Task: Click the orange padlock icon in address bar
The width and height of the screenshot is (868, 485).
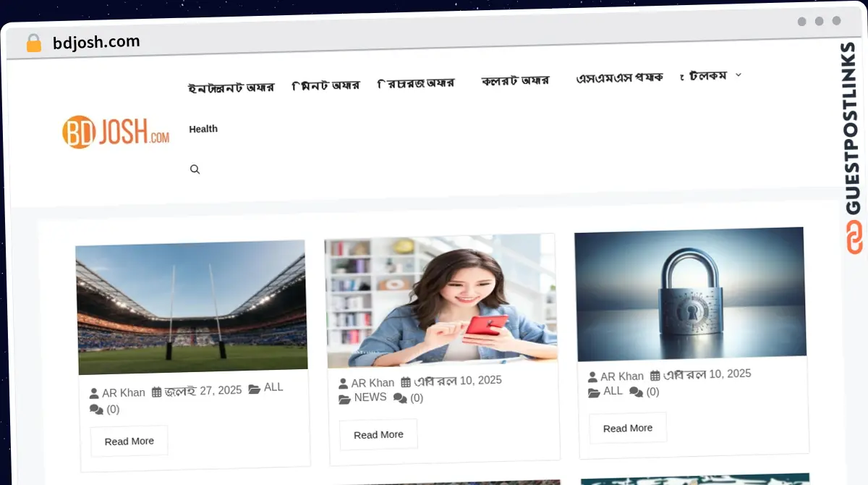Action: 34,43
